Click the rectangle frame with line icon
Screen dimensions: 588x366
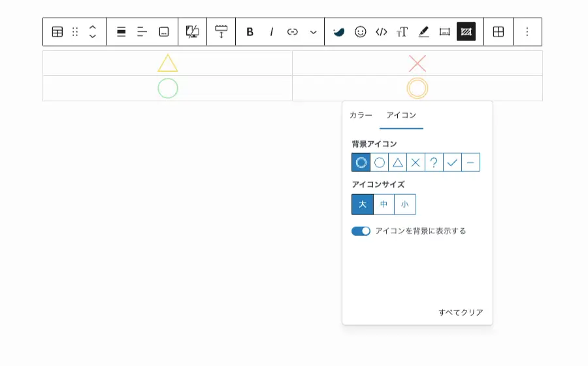click(x=445, y=32)
